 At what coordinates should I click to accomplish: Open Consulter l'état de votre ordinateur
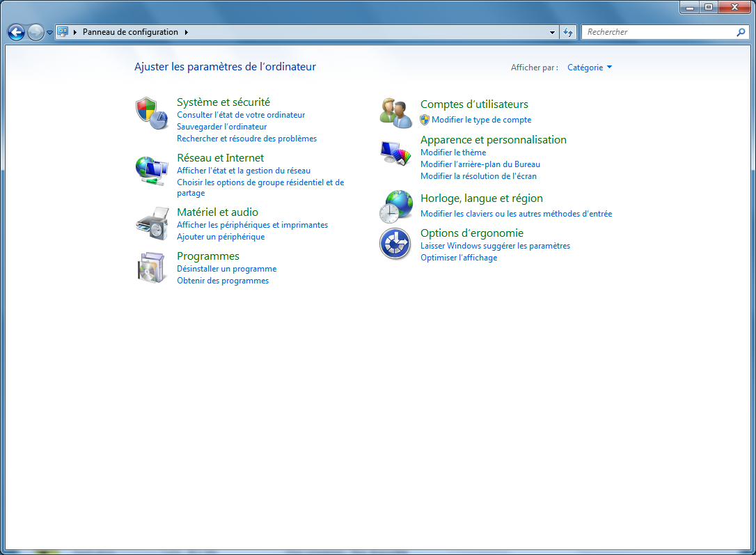[x=241, y=115]
